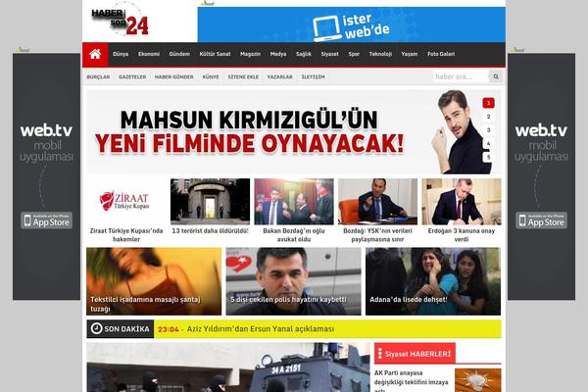Open Kültür Sanat category
588x392 pixels.
215,54
